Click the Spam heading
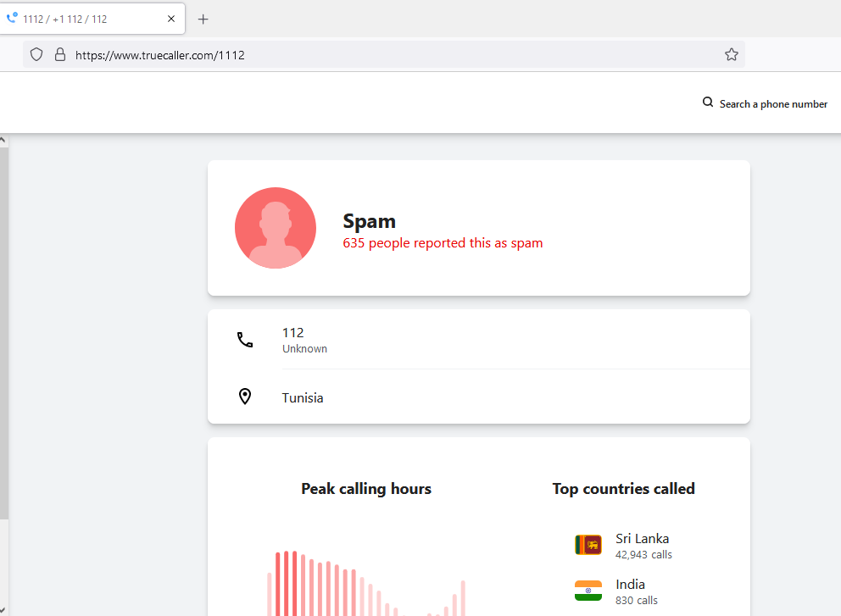The height and width of the screenshot is (616, 841). point(369,221)
